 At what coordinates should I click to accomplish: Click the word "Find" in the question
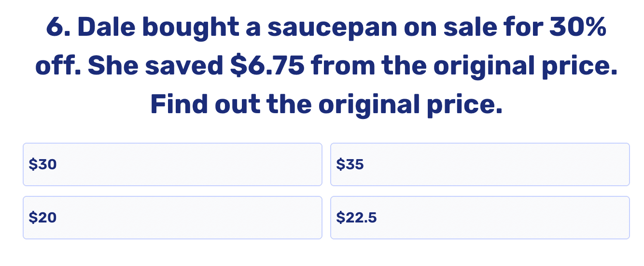point(179,103)
